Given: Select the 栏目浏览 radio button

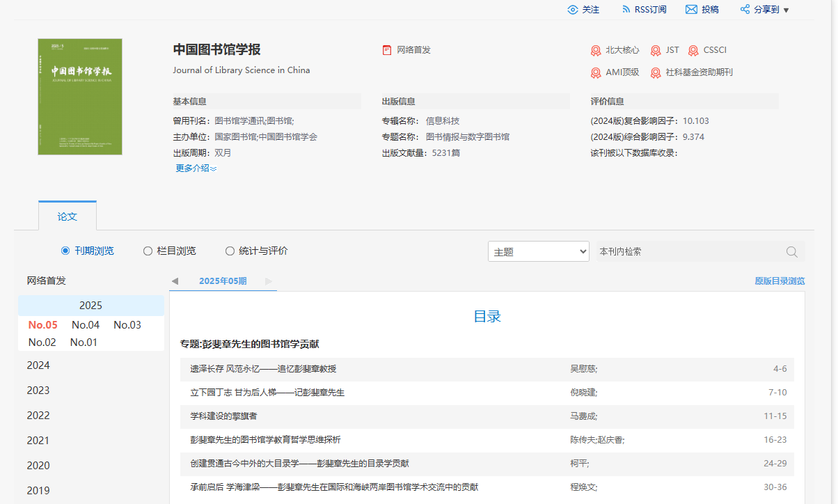Looking at the screenshot, I should pos(147,251).
